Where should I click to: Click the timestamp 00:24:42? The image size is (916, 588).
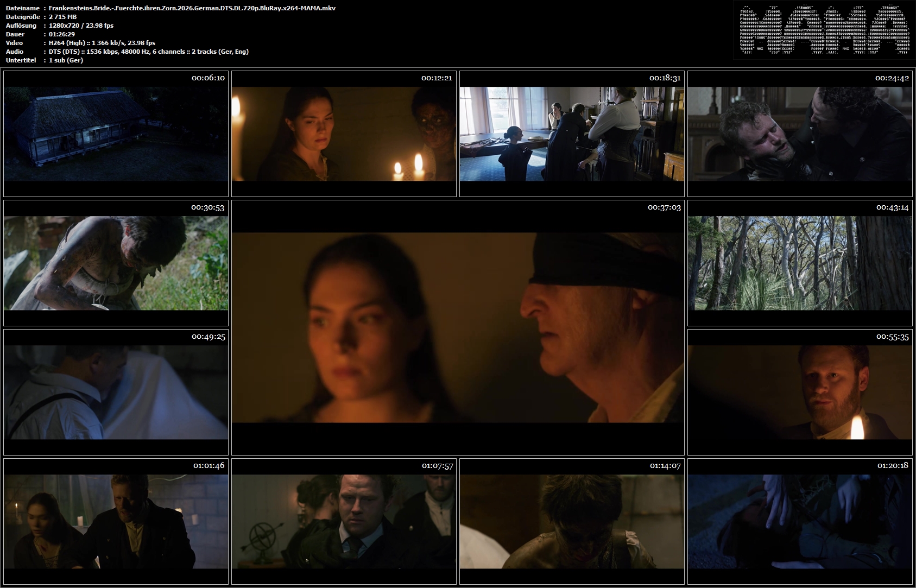(x=892, y=78)
